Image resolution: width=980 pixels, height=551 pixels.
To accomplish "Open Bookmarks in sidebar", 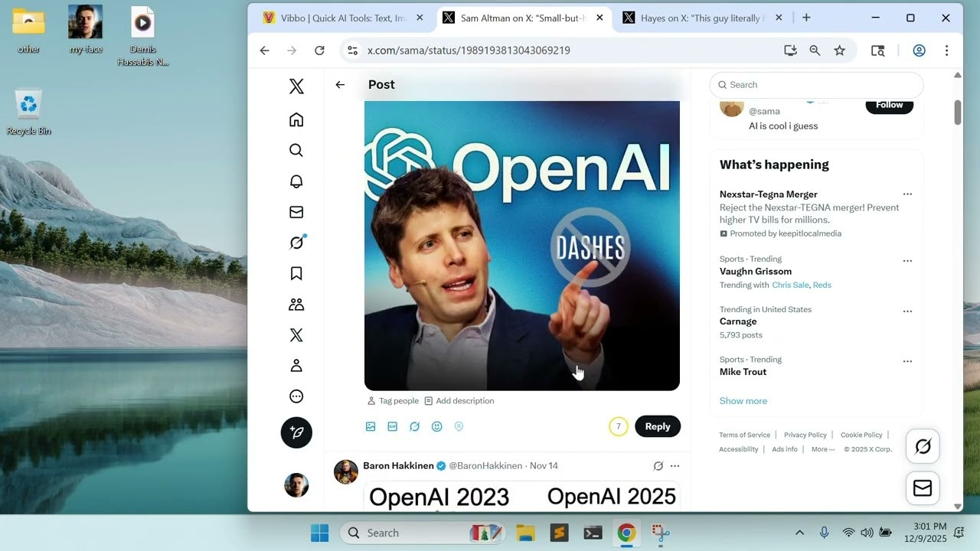I will (x=296, y=273).
